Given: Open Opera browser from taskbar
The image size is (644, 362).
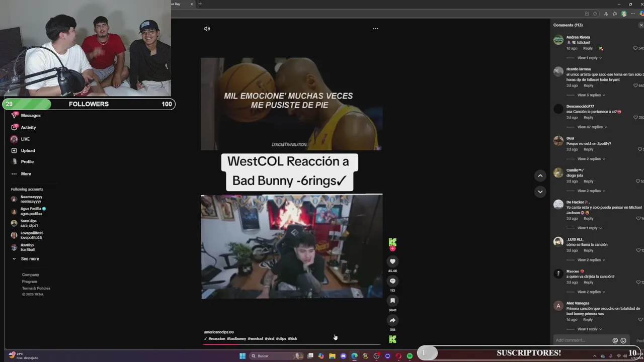Looking at the screenshot, I should [x=398, y=356].
